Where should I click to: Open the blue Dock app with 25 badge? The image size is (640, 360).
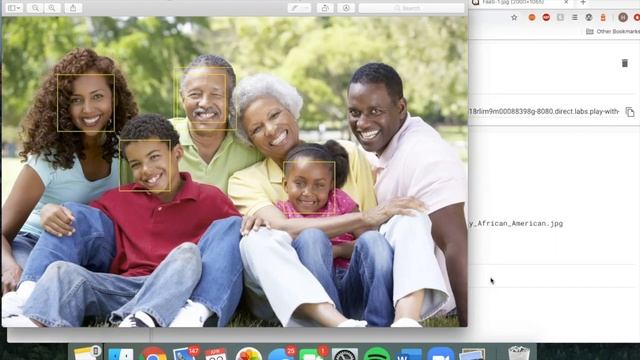[281, 353]
